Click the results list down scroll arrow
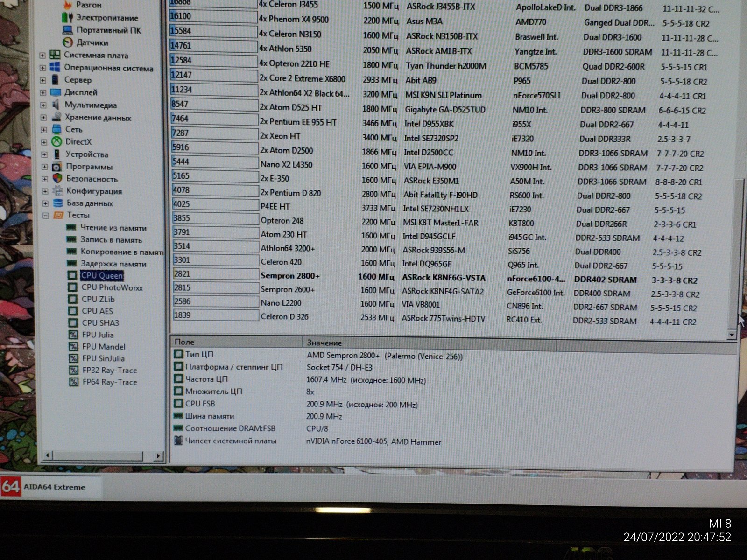The height and width of the screenshot is (560, 747). [731, 335]
